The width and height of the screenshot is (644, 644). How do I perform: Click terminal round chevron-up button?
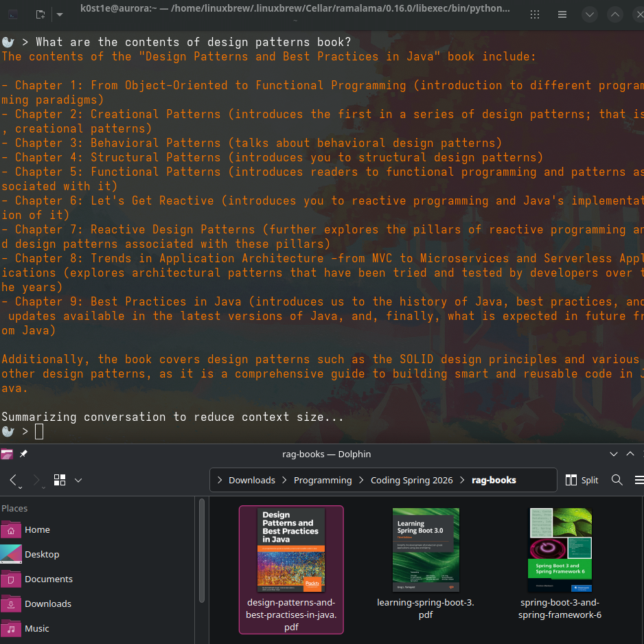(615, 15)
